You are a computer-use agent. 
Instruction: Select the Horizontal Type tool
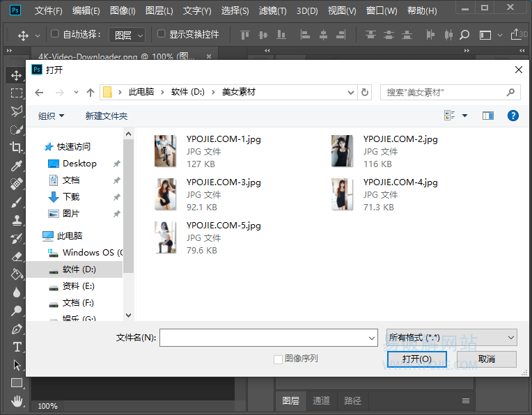pos(17,347)
